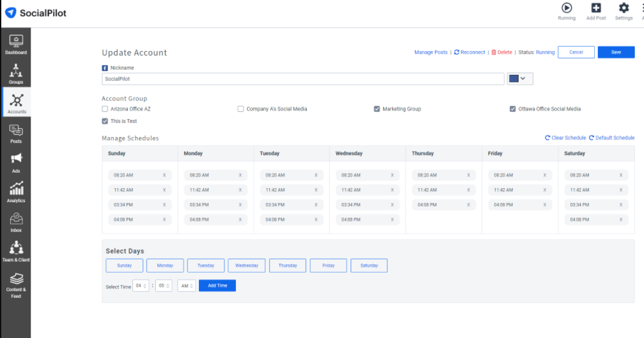Open the minute selector showing 00
This screenshot has height=338, width=644.
(x=164, y=286)
